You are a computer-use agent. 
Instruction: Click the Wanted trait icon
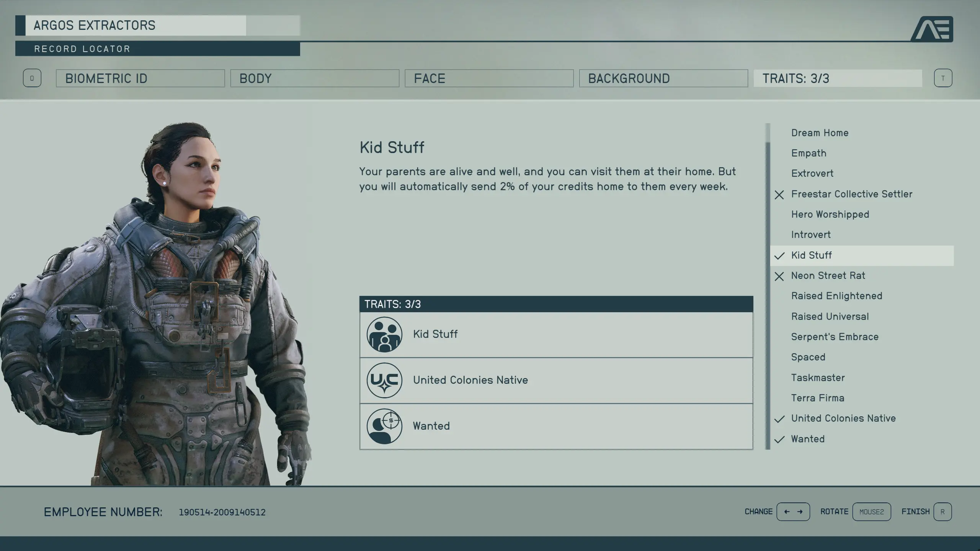pyautogui.click(x=384, y=425)
